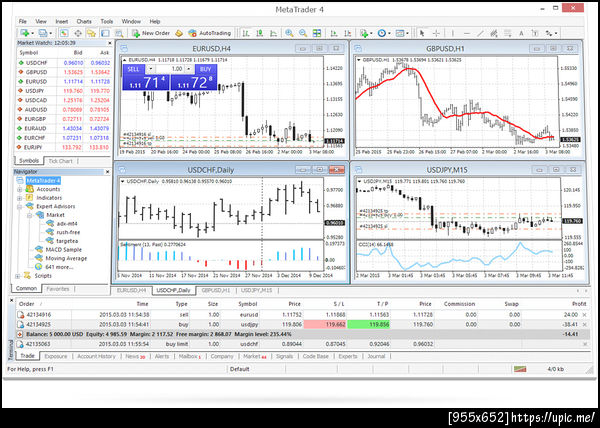Viewport: 600px width, 428px height.
Task: Toggle the Data Window toolbar icon
Action: click(78, 33)
